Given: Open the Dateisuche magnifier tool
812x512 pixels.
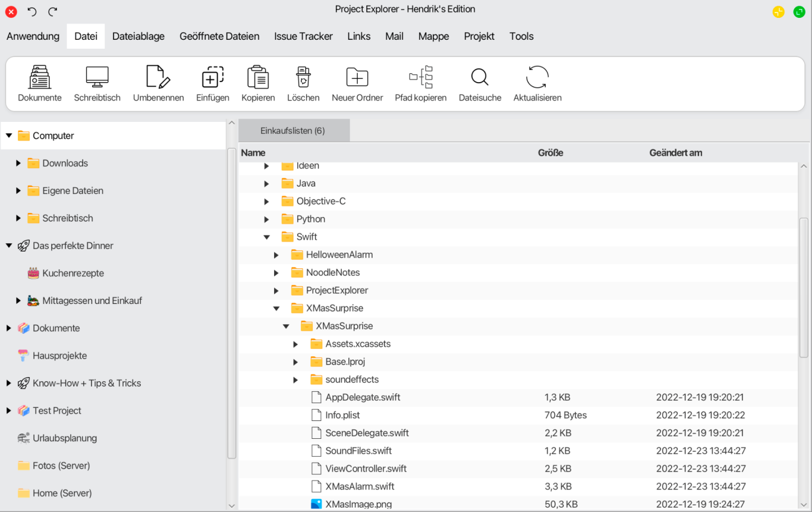Looking at the screenshot, I should click(480, 84).
